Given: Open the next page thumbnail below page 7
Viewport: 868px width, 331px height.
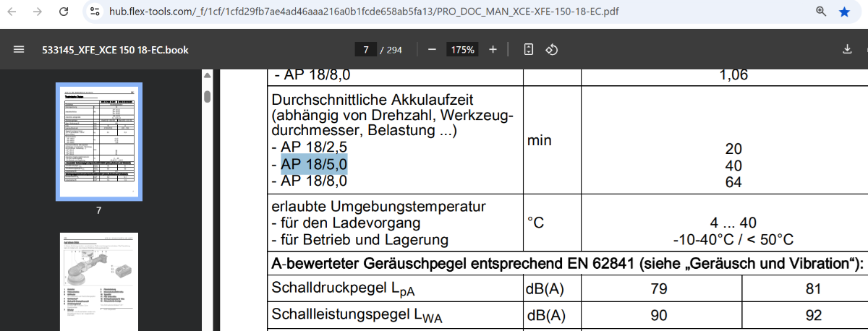Looking at the screenshot, I should click(99, 281).
